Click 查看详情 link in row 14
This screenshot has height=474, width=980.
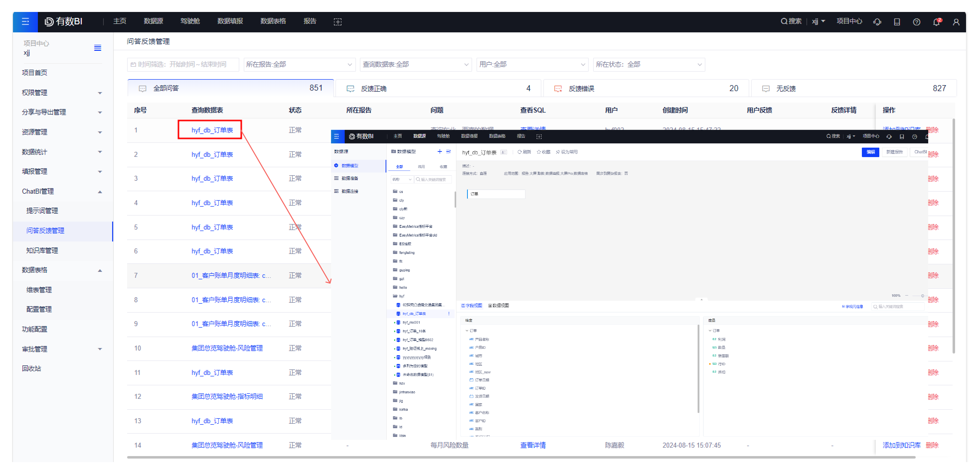point(533,445)
